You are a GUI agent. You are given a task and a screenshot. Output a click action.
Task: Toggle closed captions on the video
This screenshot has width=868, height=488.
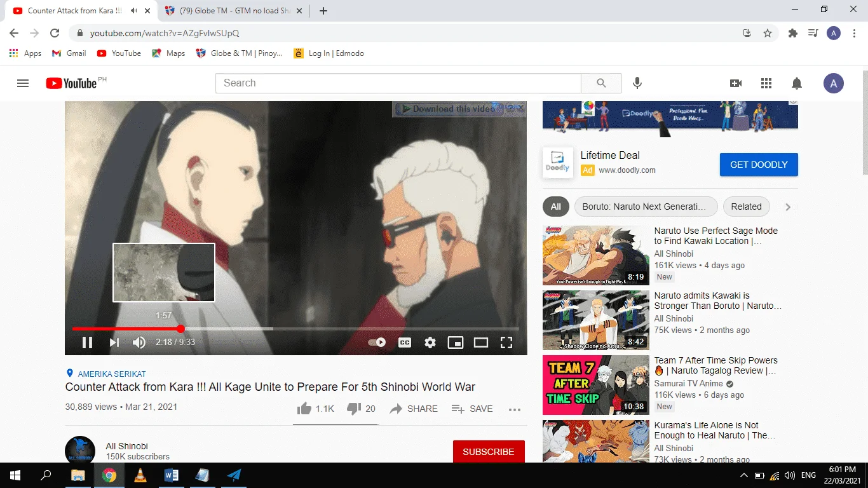tap(405, 342)
